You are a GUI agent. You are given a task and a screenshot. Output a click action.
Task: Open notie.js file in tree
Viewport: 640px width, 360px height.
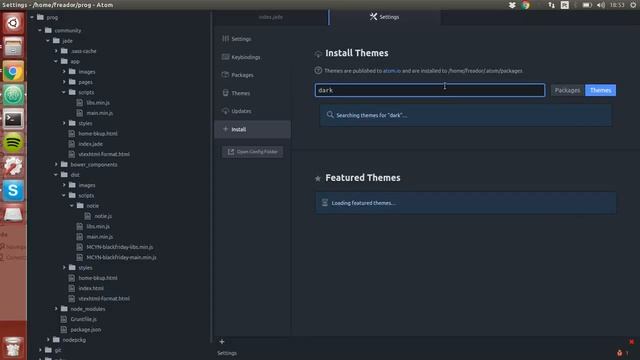click(x=103, y=216)
